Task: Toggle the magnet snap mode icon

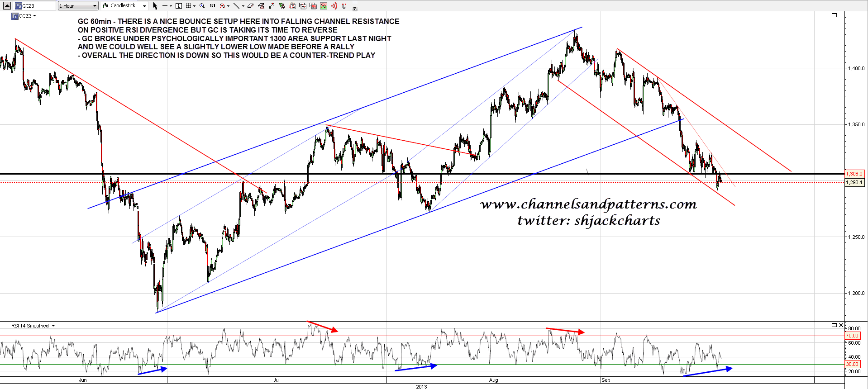Action: [x=344, y=6]
